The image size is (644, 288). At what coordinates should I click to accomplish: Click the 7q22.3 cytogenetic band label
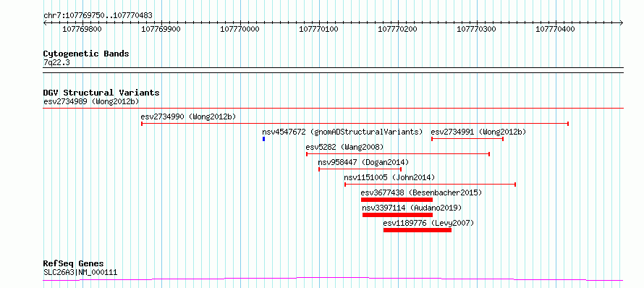point(56,62)
